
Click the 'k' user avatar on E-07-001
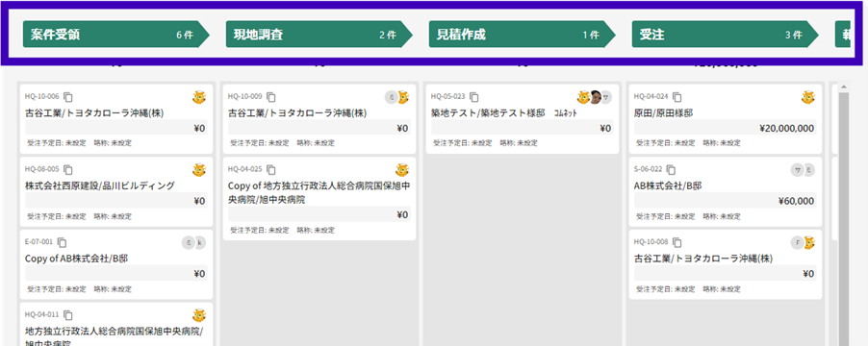click(199, 242)
